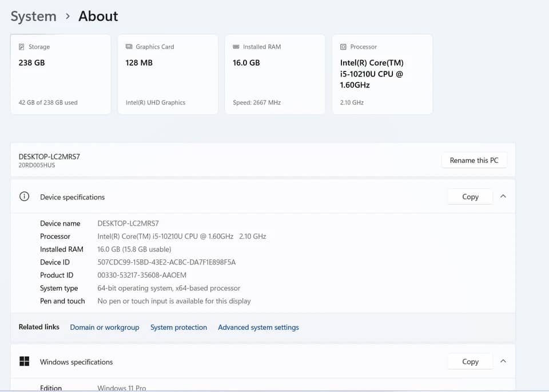Click the Graphics Card icon
Image resolution: width=549 pixels, height=392 pixels.
click(129, 46)
